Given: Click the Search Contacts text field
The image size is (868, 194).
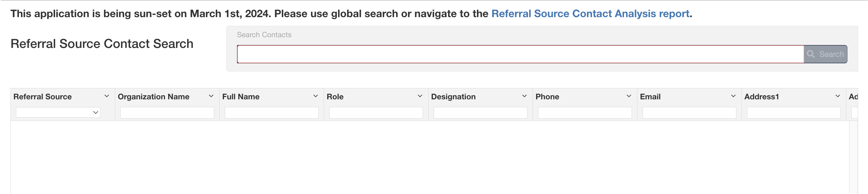Looking at the screenshot, I should pyautogui.click(x=520, y=54).
